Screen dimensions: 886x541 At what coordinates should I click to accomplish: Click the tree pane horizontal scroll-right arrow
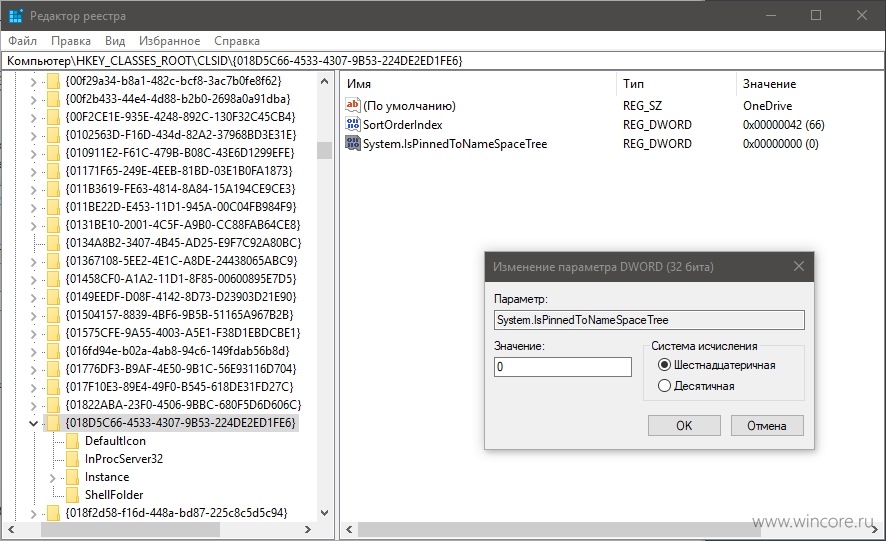click(307, 530)
